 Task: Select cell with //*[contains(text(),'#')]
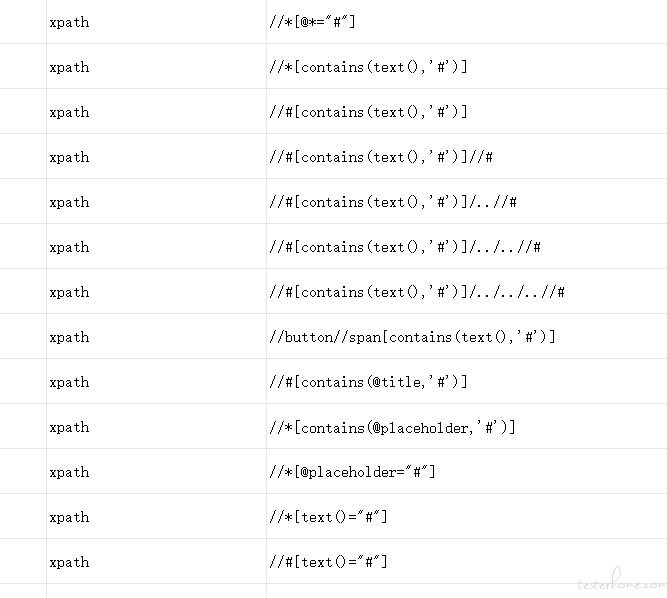click(x=467, y=66)
